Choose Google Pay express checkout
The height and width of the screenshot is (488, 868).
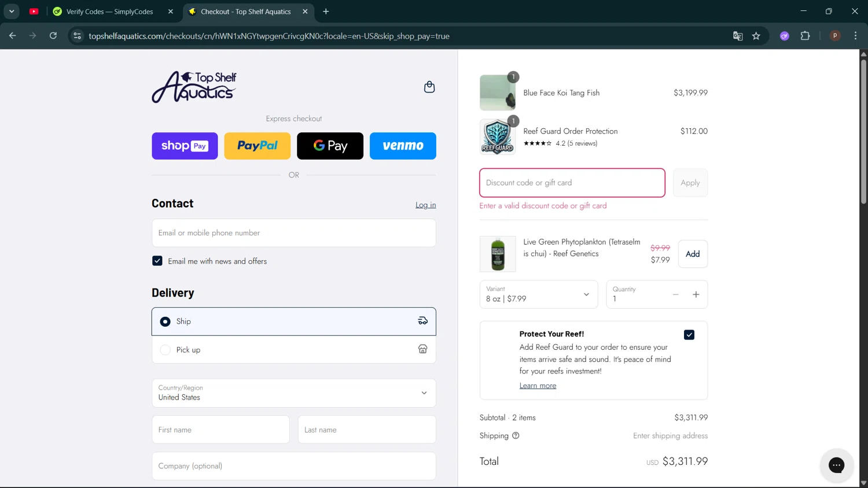330,146
